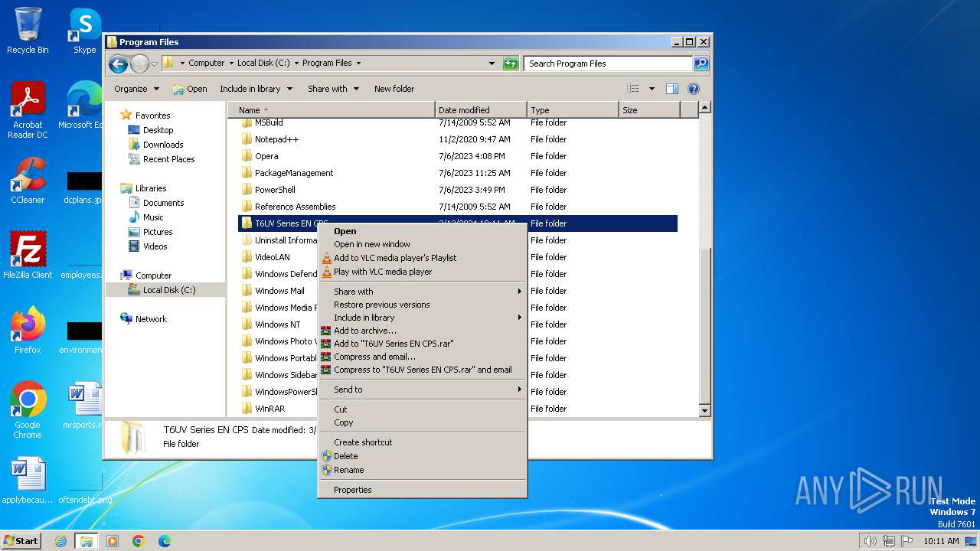Screen dimensions: 980x551
Task: Click the Action Center flag tray icon
Action: click(x=906, y=541)
